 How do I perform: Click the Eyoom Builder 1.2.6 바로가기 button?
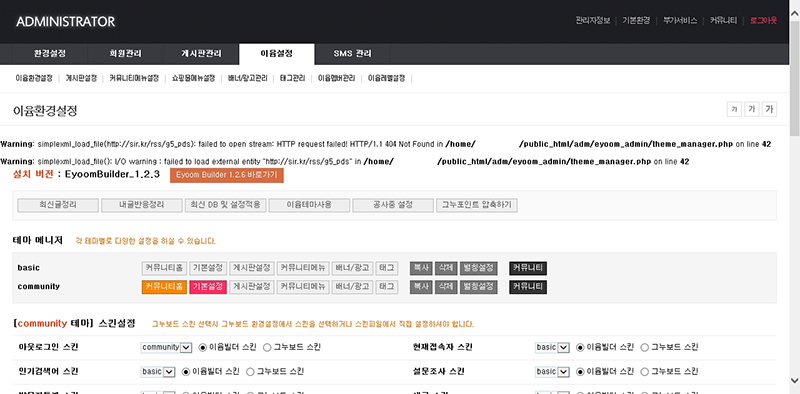point(227,175)
